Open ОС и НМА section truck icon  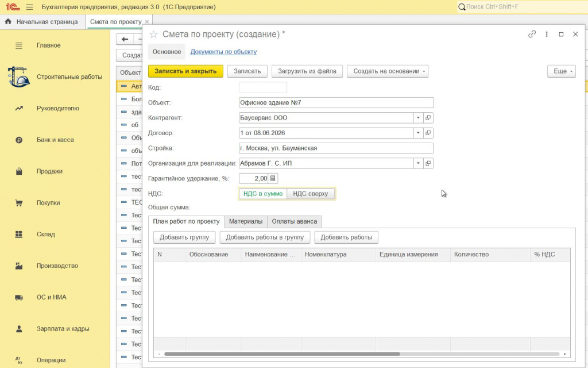point(19,297)
